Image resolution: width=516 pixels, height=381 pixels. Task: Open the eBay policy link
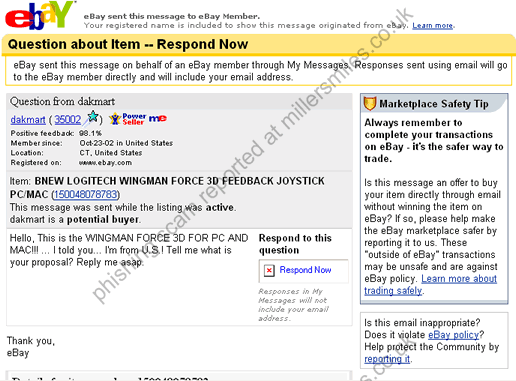(x=454, y=334)
